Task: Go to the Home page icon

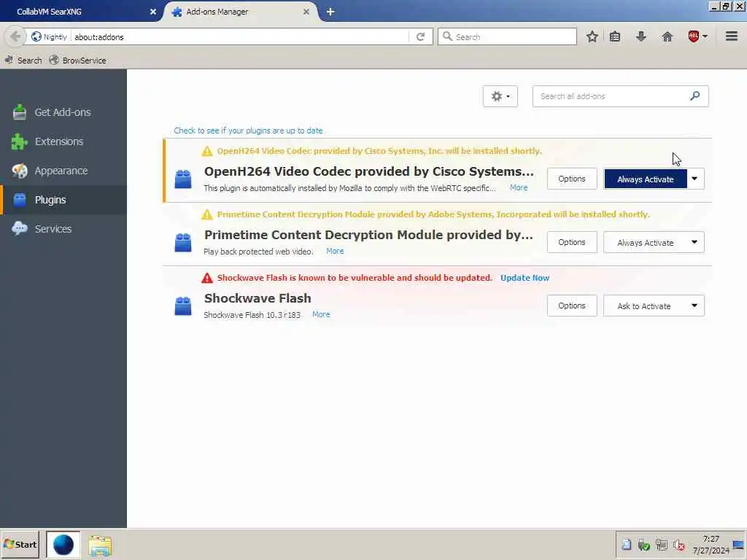Action: (x=667, y=36)
